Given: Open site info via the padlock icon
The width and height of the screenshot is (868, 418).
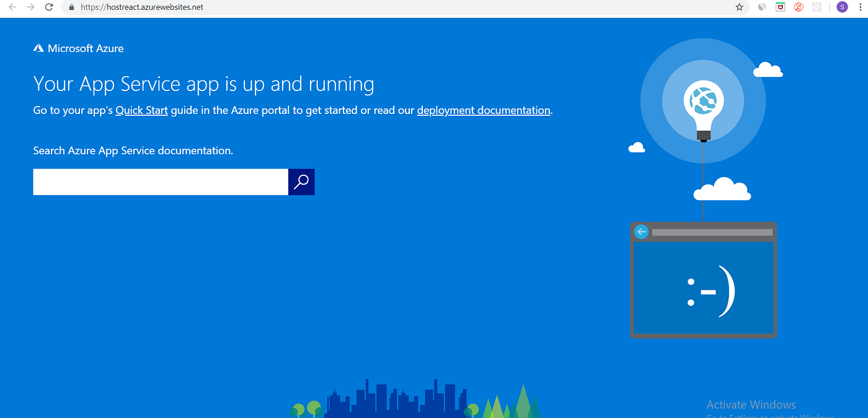Looking at the screenshot, I should click(71, 7).
